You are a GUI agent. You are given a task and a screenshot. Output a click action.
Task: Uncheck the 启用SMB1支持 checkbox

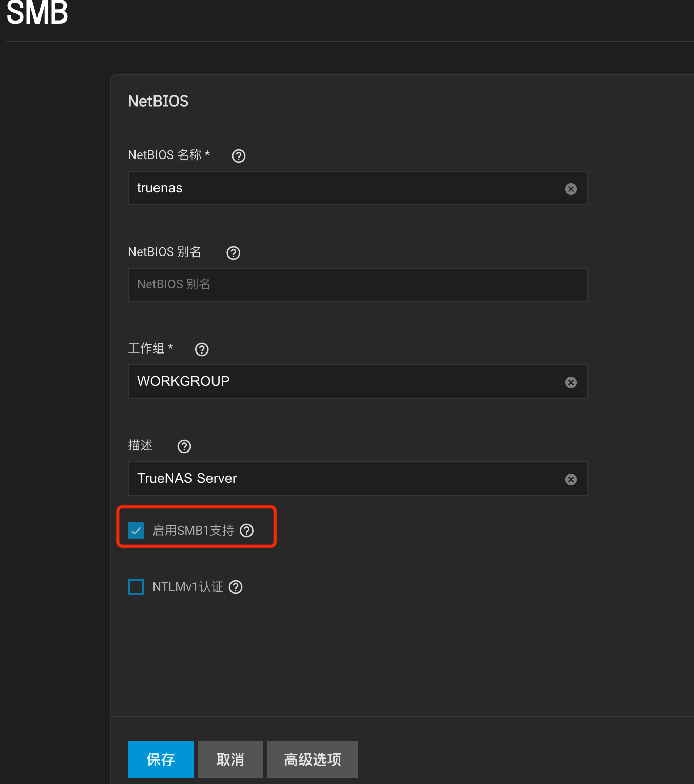click(136, 531)
